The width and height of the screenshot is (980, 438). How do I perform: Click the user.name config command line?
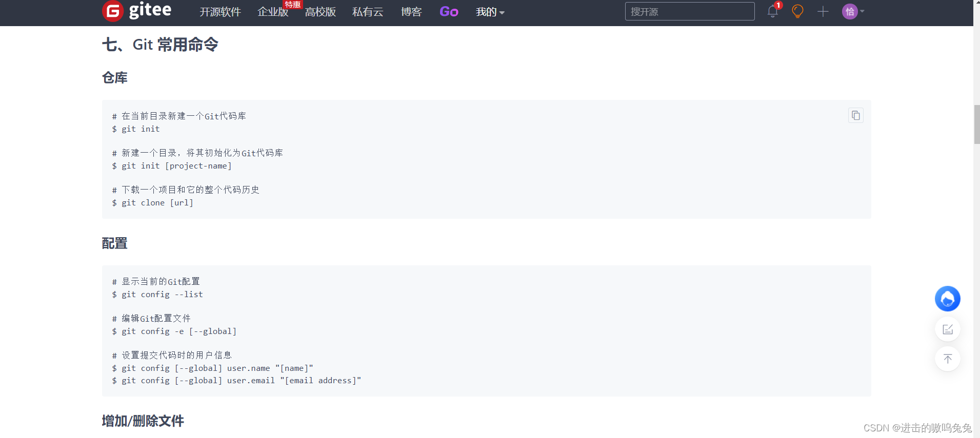(x=212, y=368)
